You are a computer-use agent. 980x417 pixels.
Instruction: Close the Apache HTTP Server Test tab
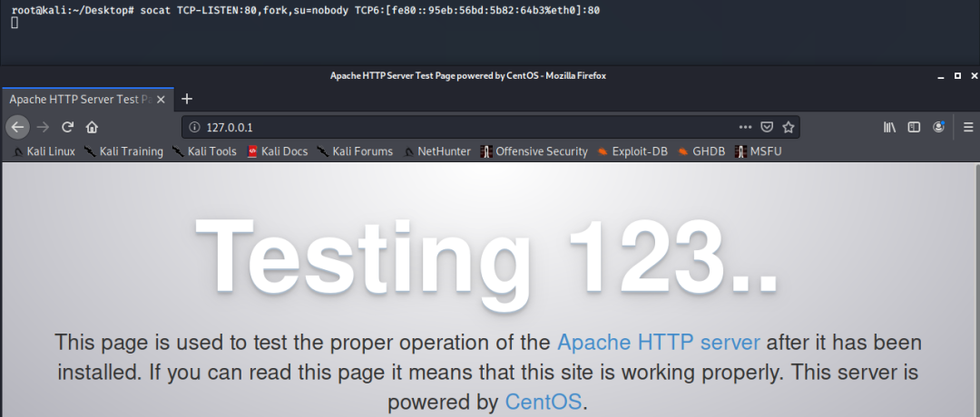(161, 99)
